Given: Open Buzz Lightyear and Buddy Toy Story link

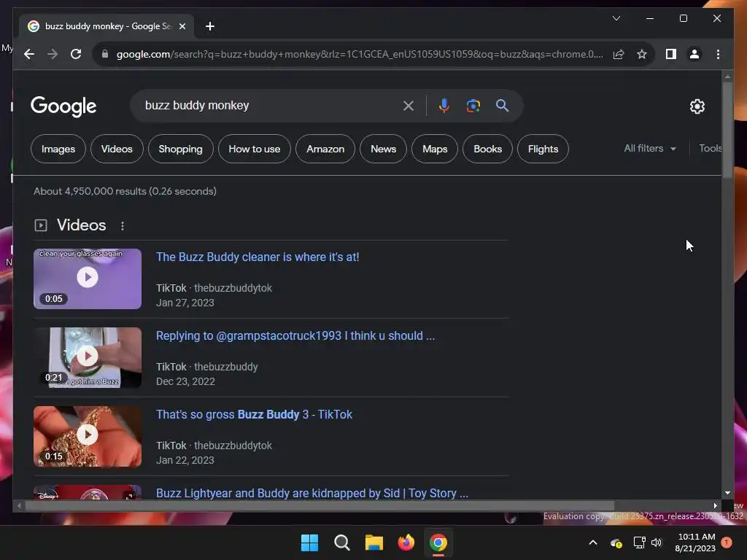Looking at the screenshot, I should coord(312,493).
